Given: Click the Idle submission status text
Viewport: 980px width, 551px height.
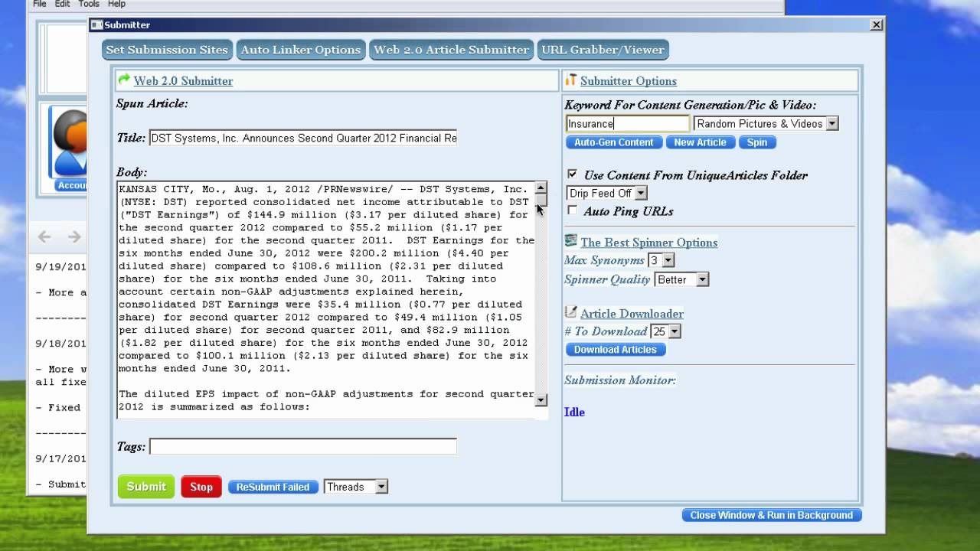Looking at the screenshot, I should [x=574, y=412].
